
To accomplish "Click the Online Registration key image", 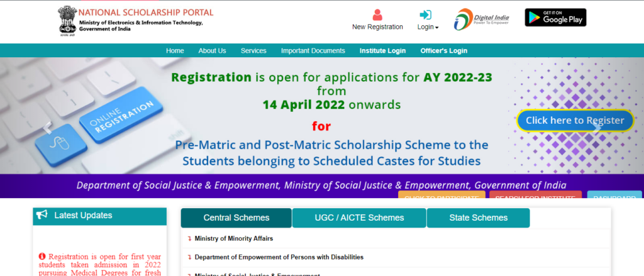I will tap(121, 114).
